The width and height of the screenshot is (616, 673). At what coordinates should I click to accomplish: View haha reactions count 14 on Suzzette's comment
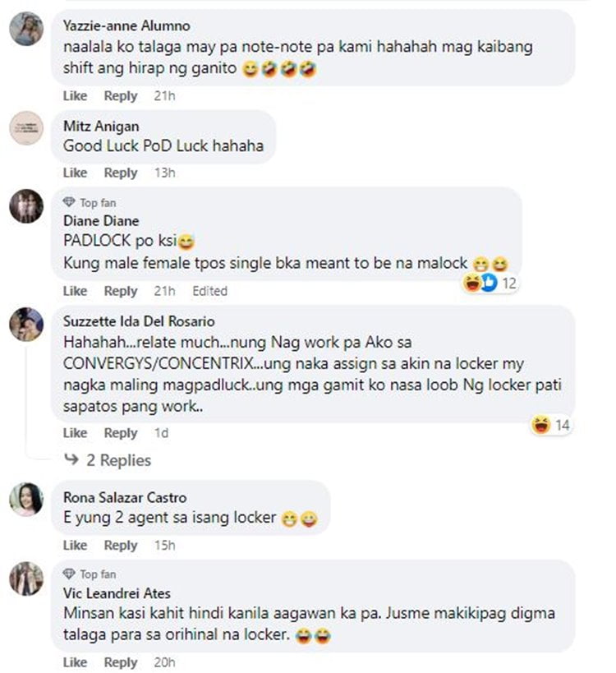point(551,425)
